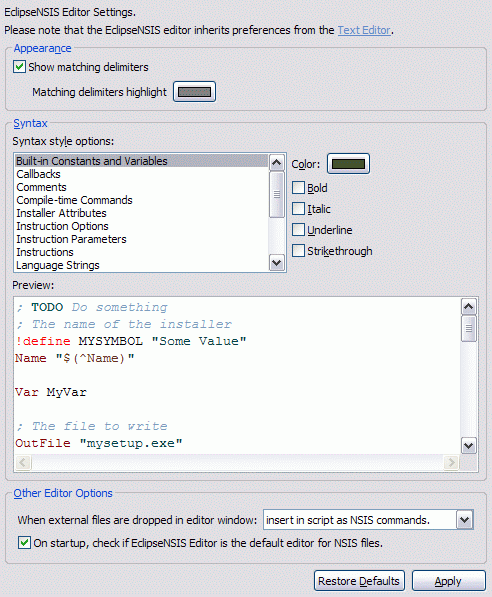Click '!define' in the preview text

(x=43, y=341)
